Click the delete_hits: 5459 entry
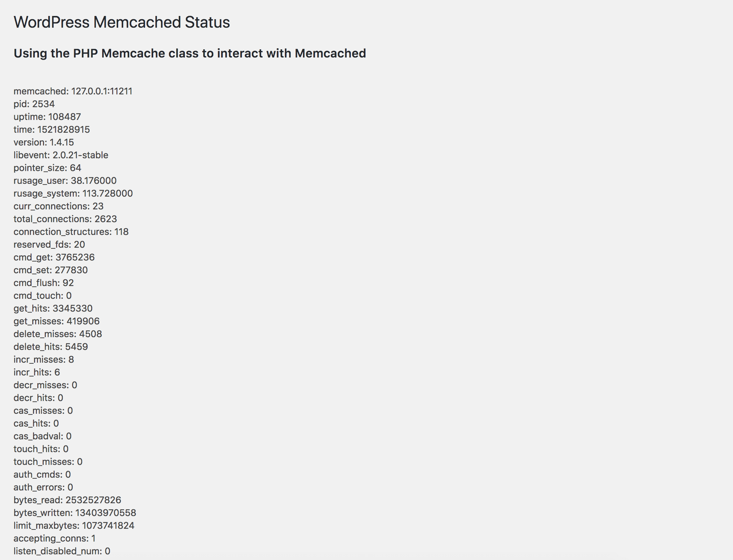This screenshot has width=733, height=560. point(51,347)
